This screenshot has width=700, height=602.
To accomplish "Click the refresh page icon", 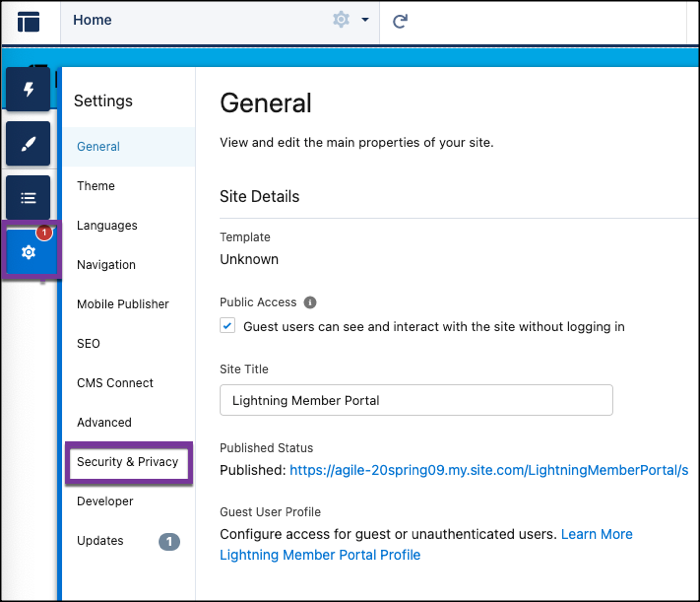I will coord(400,21).
